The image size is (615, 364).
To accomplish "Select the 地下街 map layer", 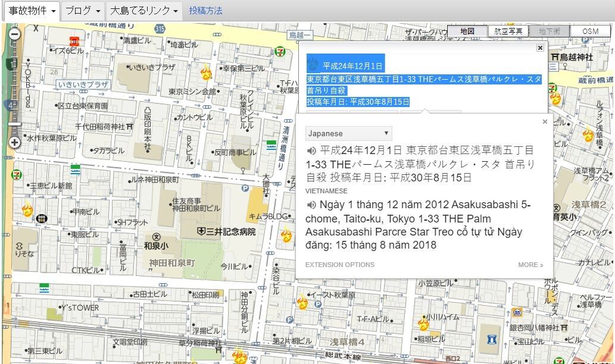I will [x=549, y=32].
